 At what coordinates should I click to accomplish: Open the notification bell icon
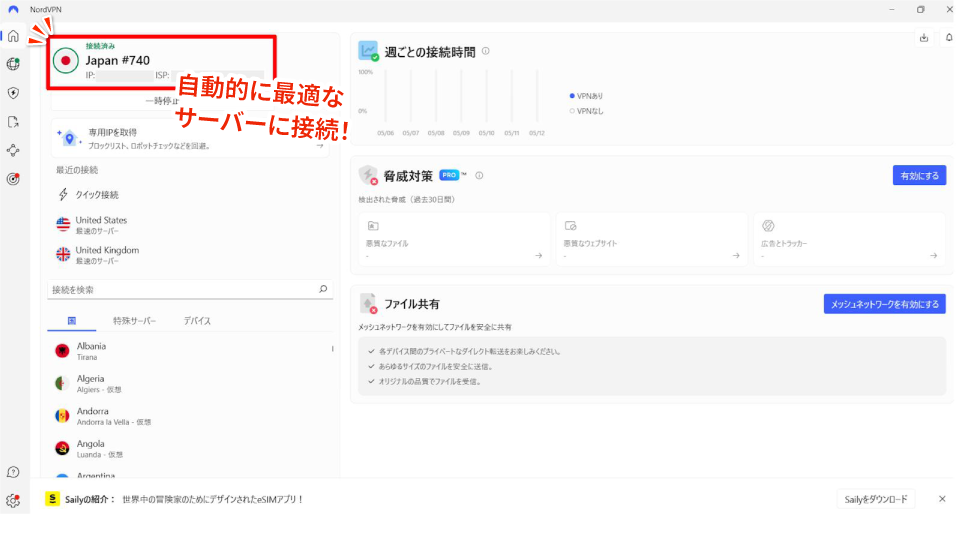tap(948, 38)
